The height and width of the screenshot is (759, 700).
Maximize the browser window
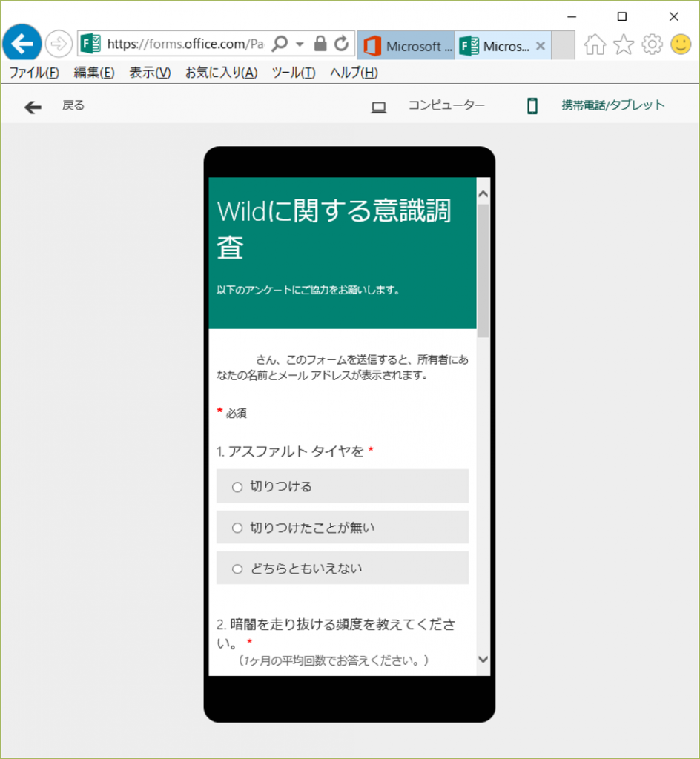click(x=622, y=16)
